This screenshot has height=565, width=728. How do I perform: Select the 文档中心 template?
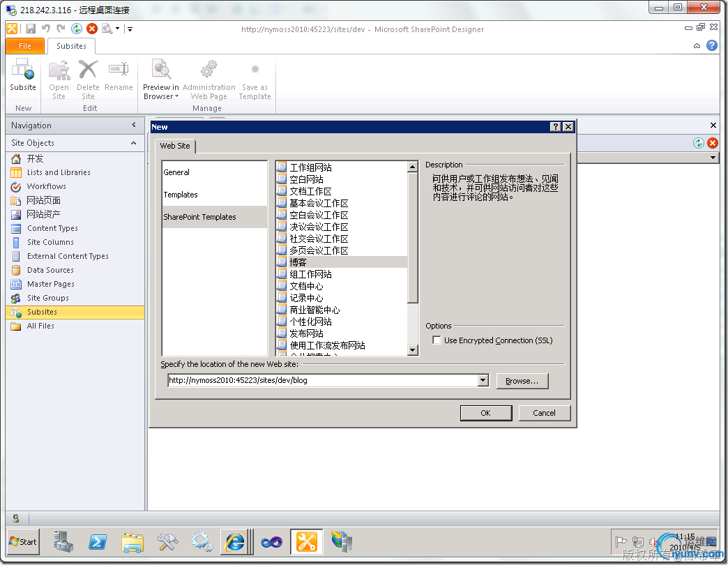pyautogui.click(x=342, y=286)
